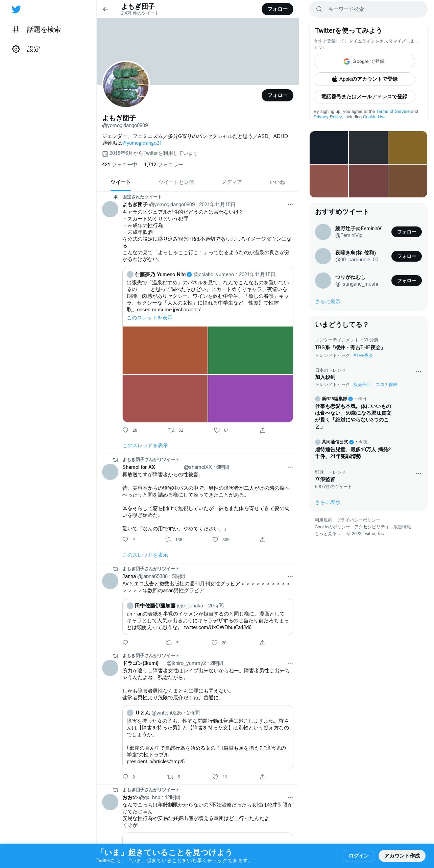Go back with the left arrow

click(x=105, y=9)
